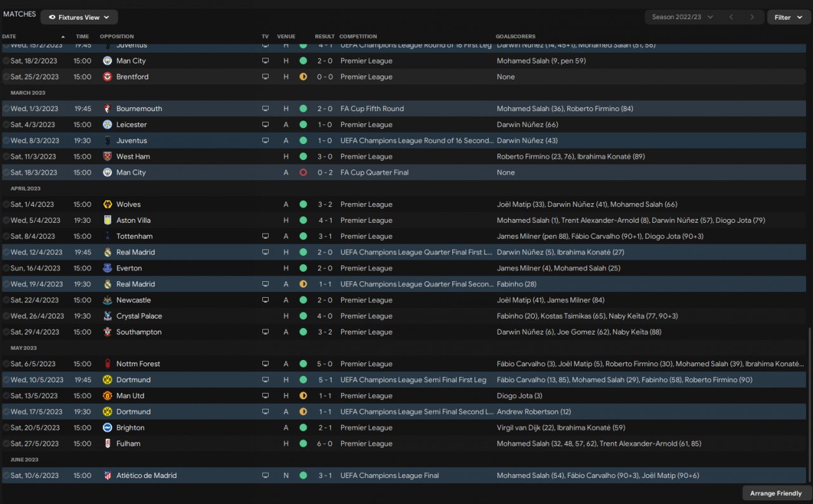
Task: Toggle the check circle next to Sat, 27/5/2023
Action: 6,444
